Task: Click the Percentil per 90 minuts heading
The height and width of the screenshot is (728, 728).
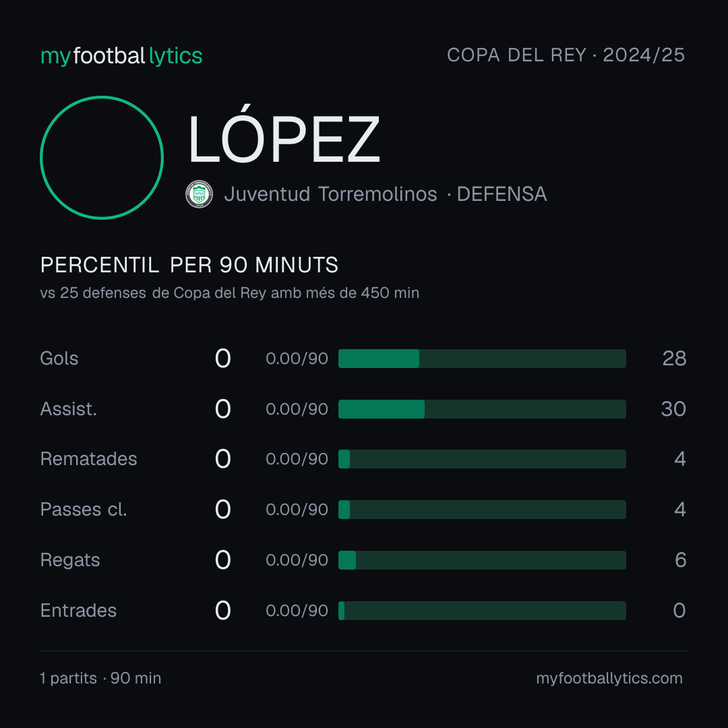Action: [189, 265]
